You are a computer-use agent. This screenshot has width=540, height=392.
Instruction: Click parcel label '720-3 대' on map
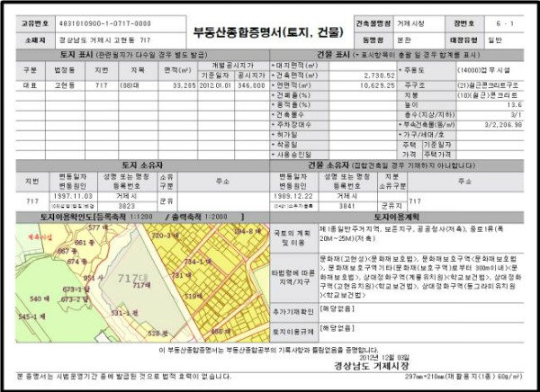[x=166, y=236]
